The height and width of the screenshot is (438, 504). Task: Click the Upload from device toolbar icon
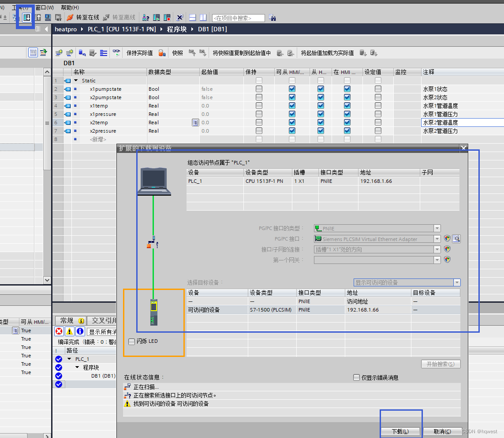coord(38,17)
